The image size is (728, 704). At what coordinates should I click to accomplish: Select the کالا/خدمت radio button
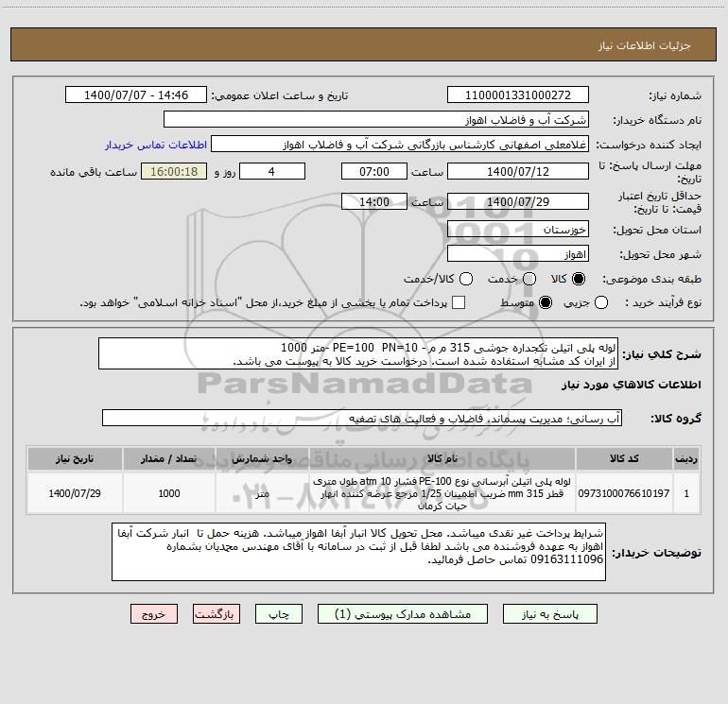pos(466,279)
